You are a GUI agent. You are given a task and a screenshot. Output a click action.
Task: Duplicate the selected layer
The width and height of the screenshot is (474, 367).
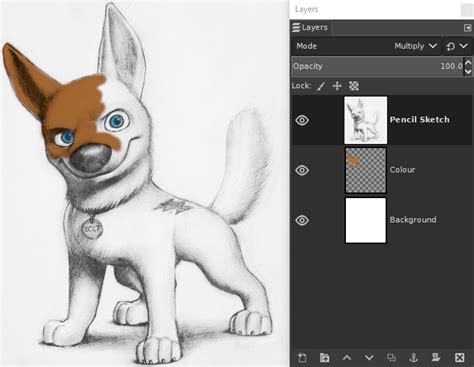coord(391,358)
